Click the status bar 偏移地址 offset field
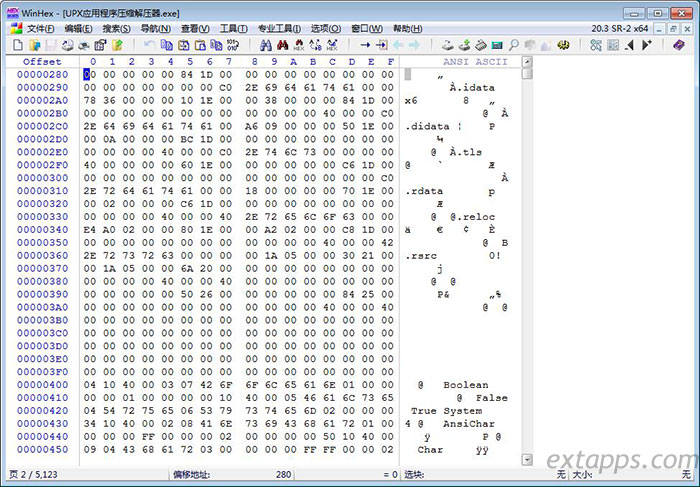Image resolution: width=700 pixels, height=487 pixels. pyautogui.click(x=232, y=475)
